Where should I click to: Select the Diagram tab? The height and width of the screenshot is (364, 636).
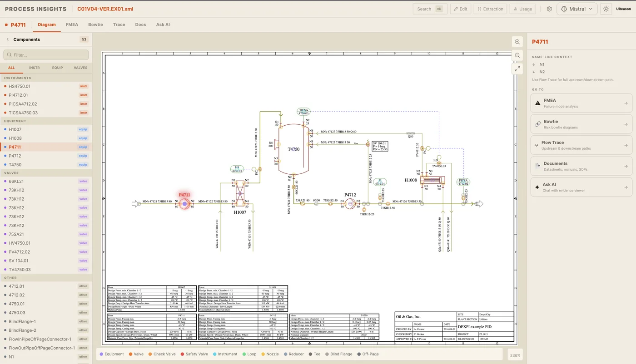(47, 25)
